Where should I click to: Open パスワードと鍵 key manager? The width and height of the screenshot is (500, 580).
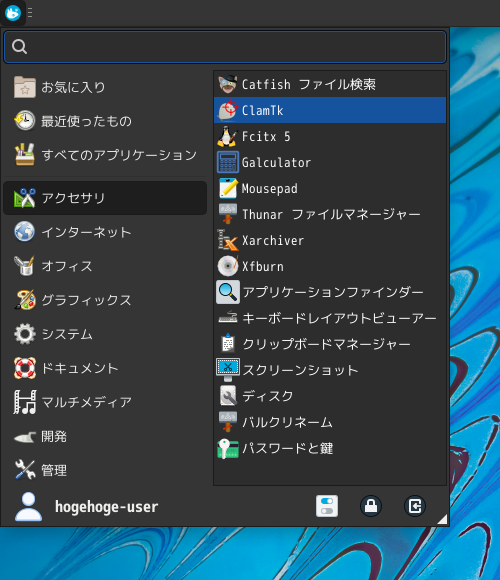point(330,448)
